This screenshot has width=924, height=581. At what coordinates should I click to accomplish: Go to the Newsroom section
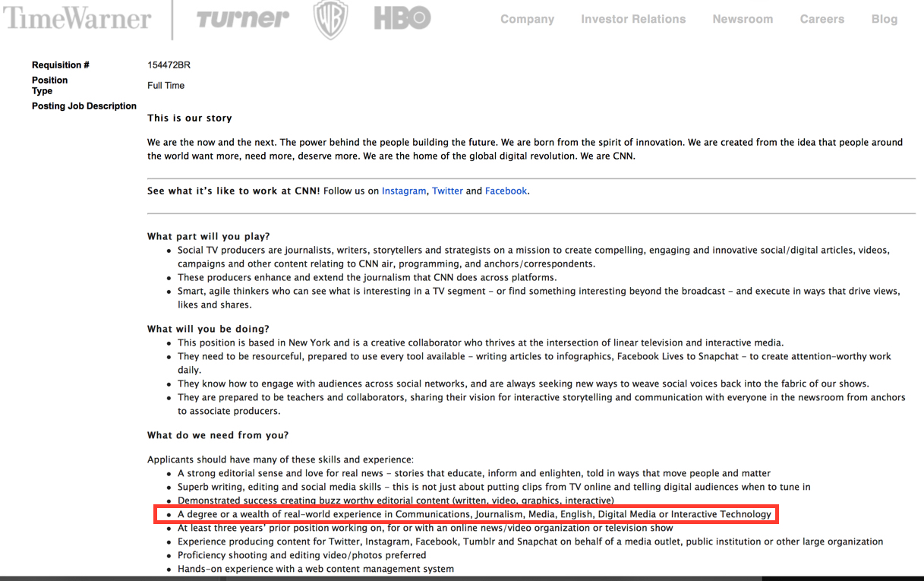coord(743,19)
